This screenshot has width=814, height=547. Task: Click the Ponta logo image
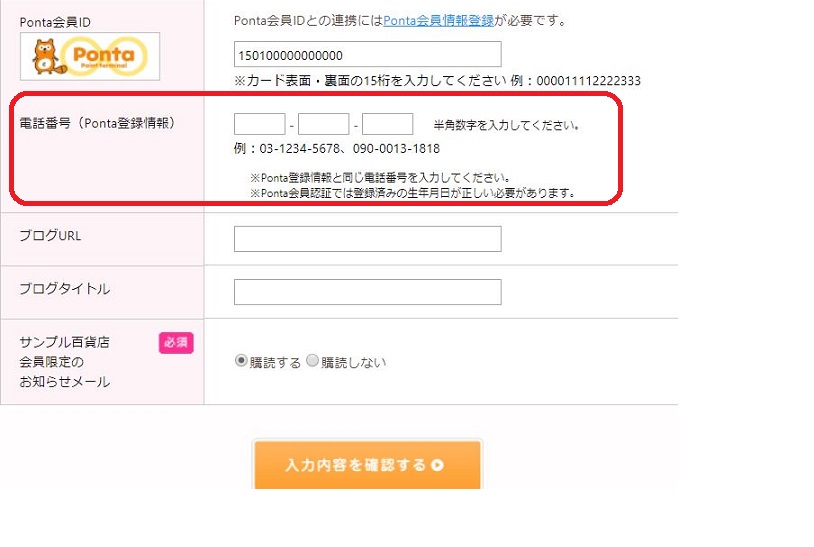click(x=90, y=56)
